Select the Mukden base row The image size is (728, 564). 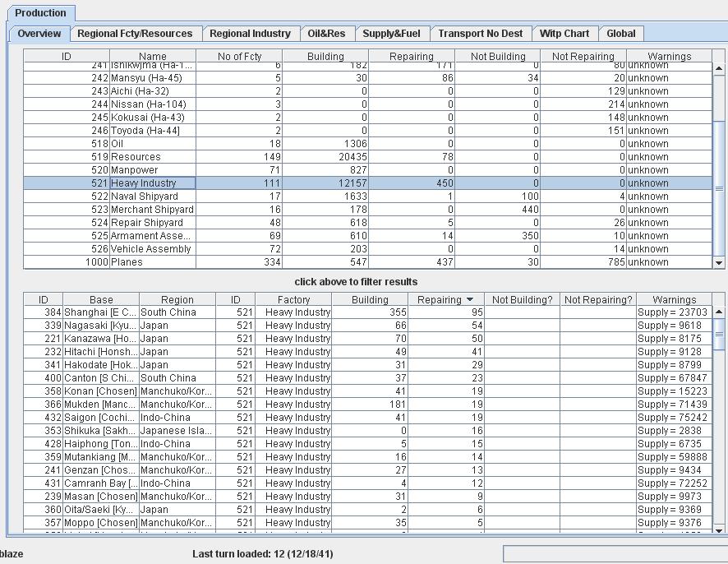tap(367, 405)
